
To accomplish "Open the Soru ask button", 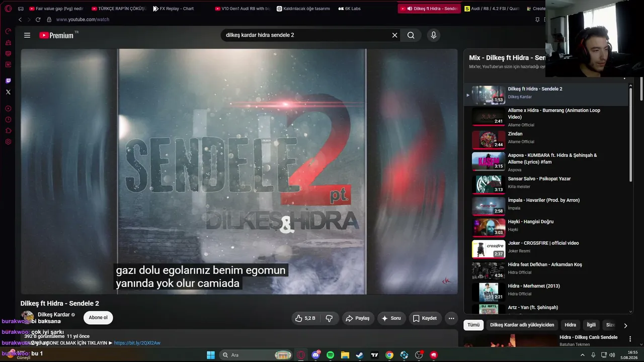I will tap(391, 318).
